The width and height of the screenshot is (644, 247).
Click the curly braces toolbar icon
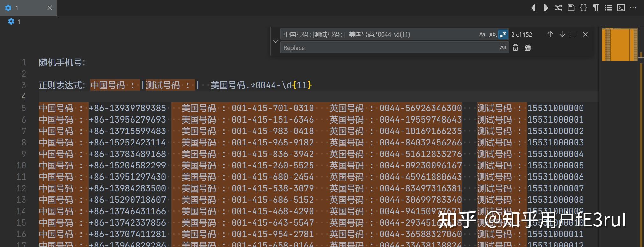583,8
